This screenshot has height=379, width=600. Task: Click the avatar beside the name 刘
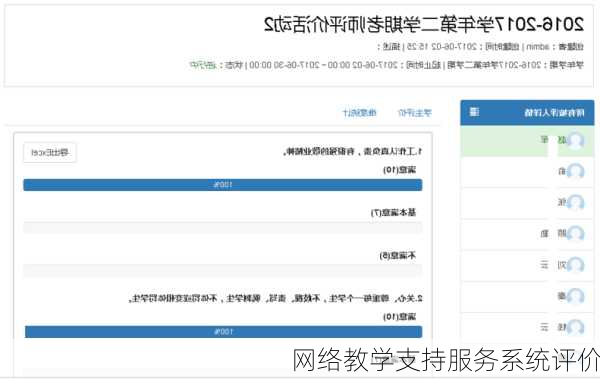click(x=575, y=265)
